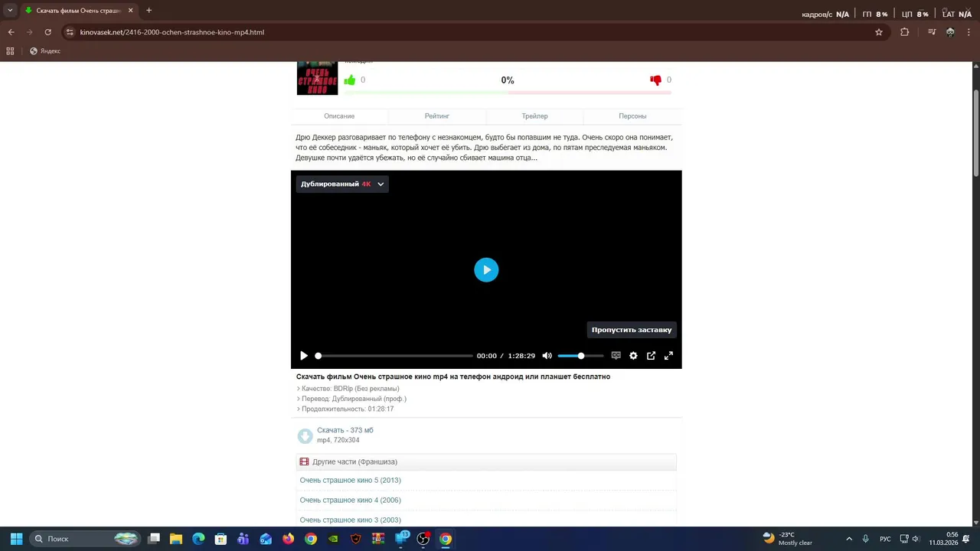Switch to the Описание tab
980x551 pixels.
pyautogui.click(x=339, y=116)
